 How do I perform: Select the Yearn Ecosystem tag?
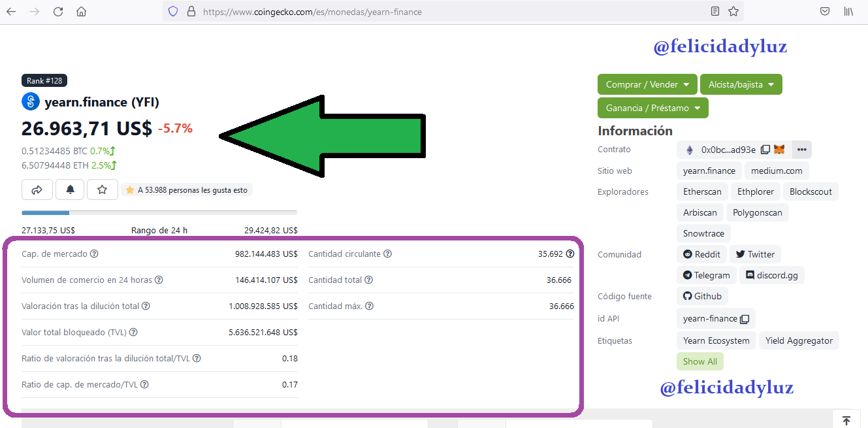point(716,340)
